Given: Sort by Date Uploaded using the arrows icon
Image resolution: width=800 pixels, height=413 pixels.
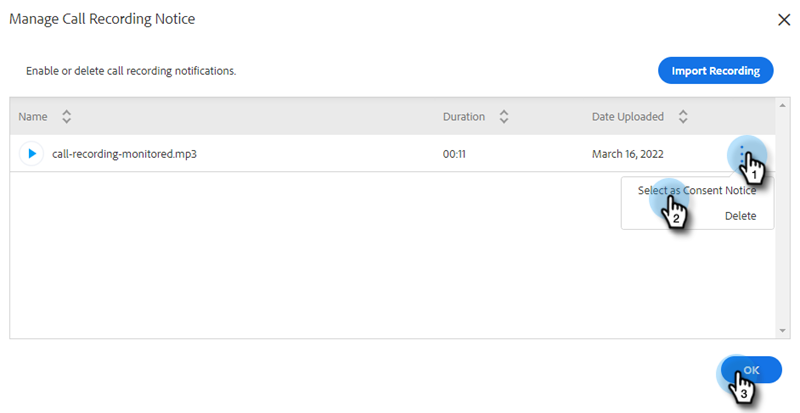Looking at the screenshot, I should click(x=683, y=116).
